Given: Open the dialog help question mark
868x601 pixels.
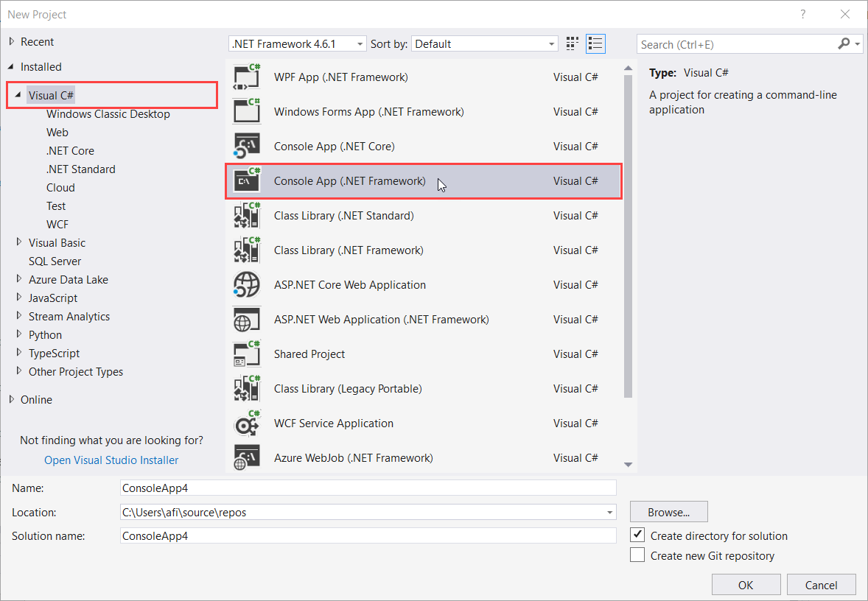Looking at the screenshot, I should (x=802, y=15).
